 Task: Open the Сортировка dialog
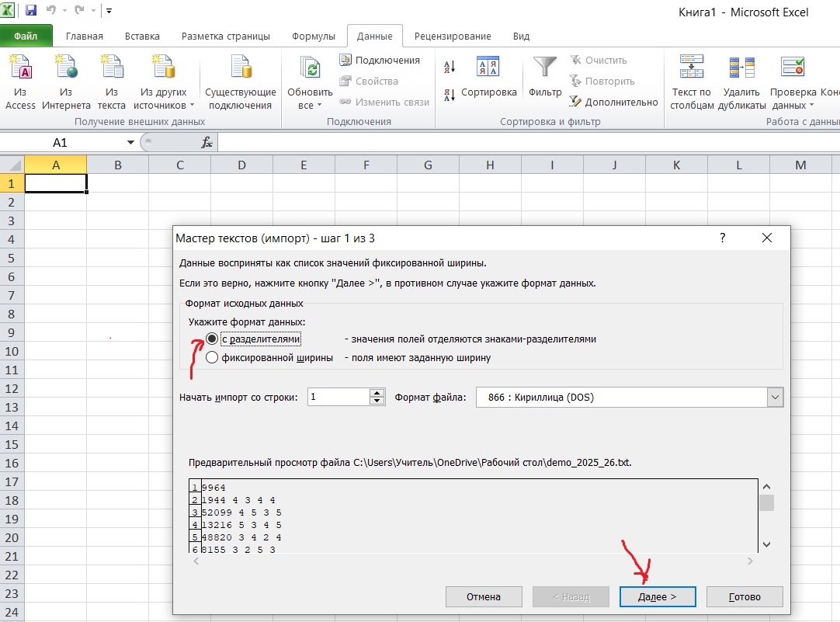coord(488,78)
